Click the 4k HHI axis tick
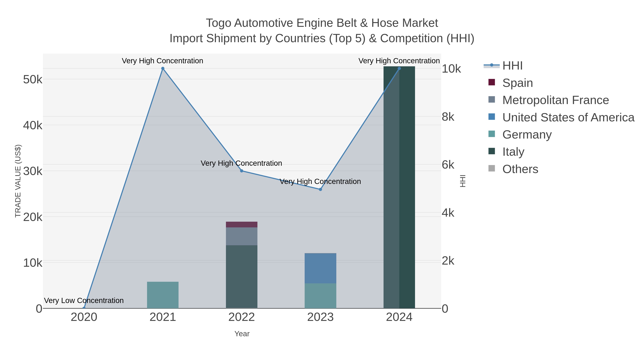Viewport: 644px width, 362px height. click(448, 213)
